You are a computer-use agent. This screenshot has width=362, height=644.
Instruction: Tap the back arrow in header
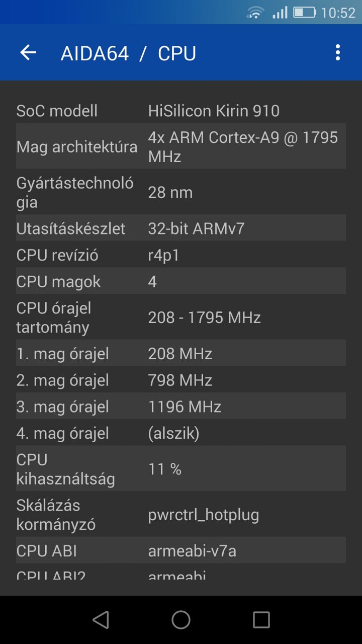click(28, 52)
